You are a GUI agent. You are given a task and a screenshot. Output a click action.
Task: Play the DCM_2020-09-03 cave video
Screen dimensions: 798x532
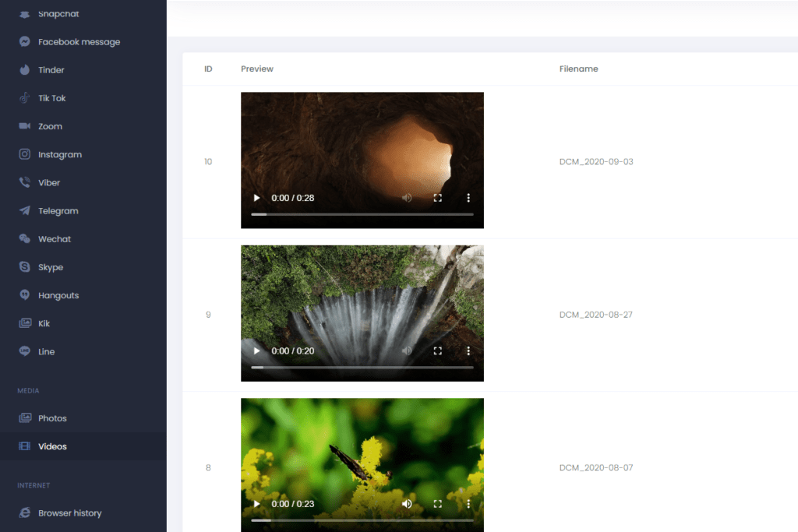[x=256, y=198]
